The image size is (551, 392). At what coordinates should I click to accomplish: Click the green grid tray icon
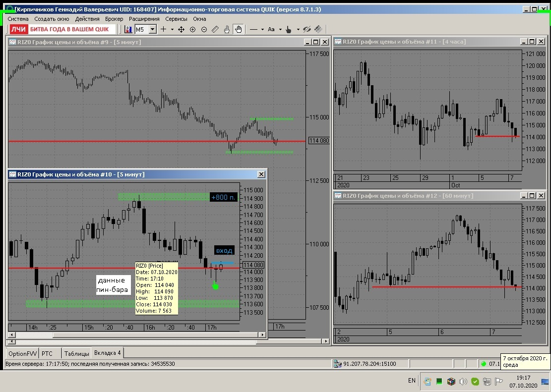click(439, 382)
